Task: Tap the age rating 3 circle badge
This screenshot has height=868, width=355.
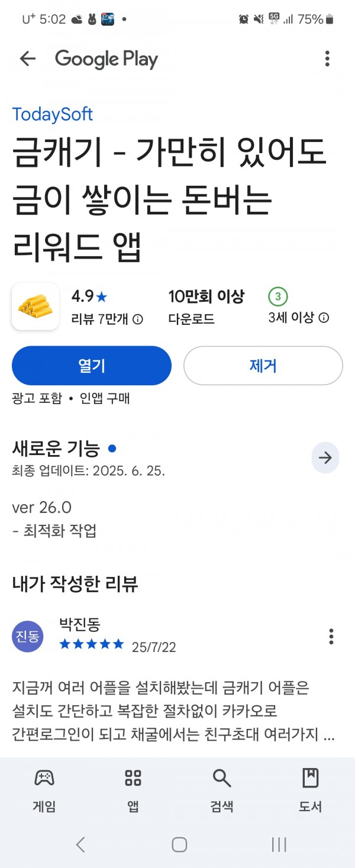Action: pos(278,296)
